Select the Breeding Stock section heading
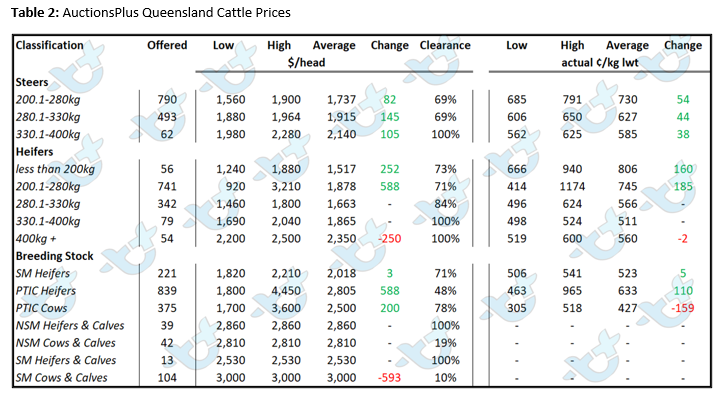Screen dimensions: 720x395 55,256
